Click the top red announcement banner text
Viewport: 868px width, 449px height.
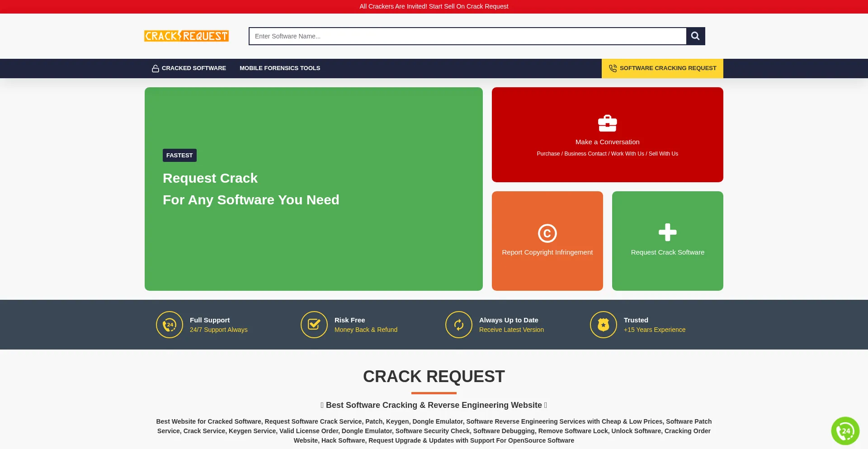pyautogui.click(x=434, y=6)
